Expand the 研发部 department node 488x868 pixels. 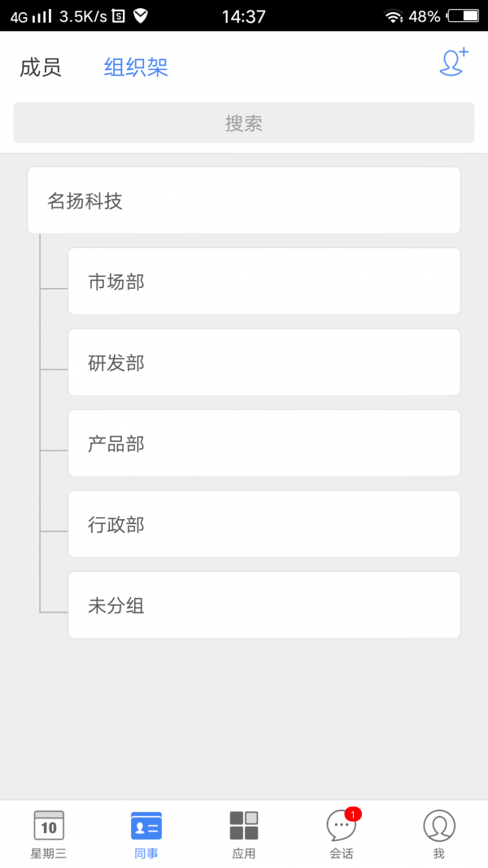(x=264, y=362)
